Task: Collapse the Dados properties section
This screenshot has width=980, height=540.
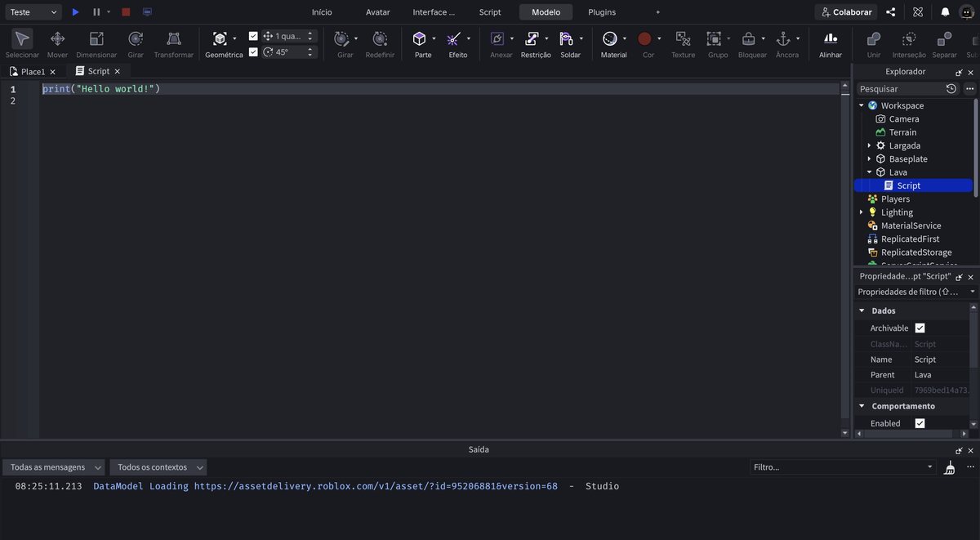Action: [861, 310]
